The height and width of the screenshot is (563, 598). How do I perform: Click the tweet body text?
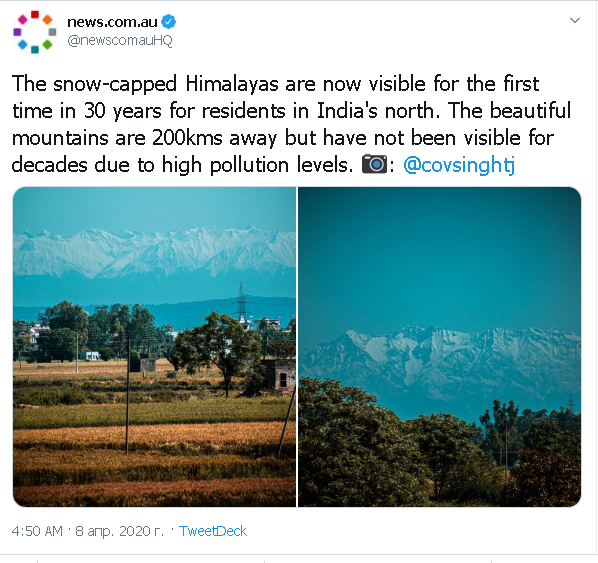[291, 124]
